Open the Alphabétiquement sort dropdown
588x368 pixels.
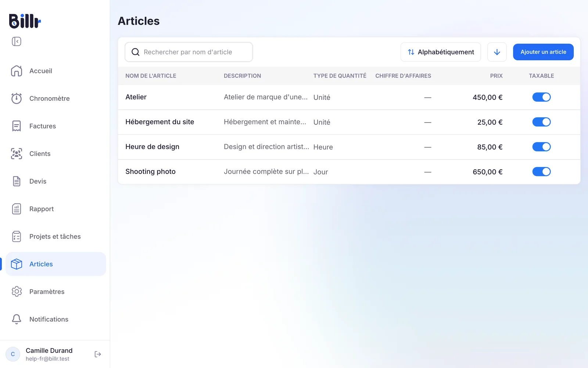pyautogui.click(x=441, y=52)
